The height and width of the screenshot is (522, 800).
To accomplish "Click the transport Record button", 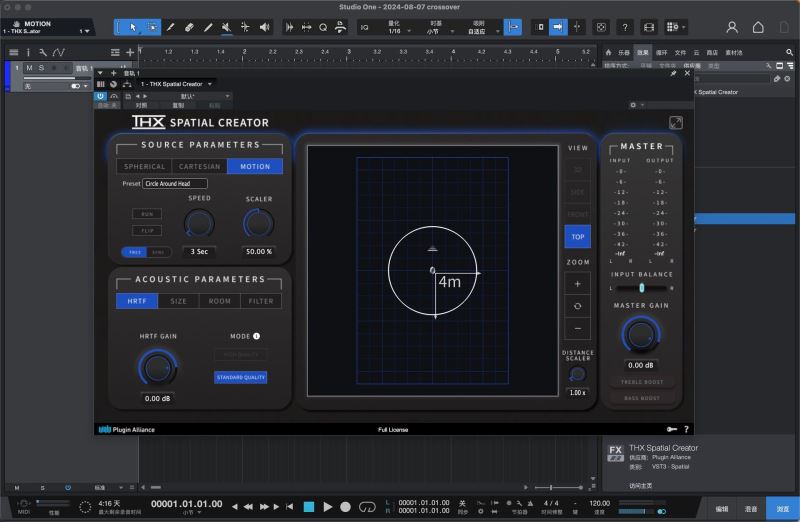I will [345, 507].
